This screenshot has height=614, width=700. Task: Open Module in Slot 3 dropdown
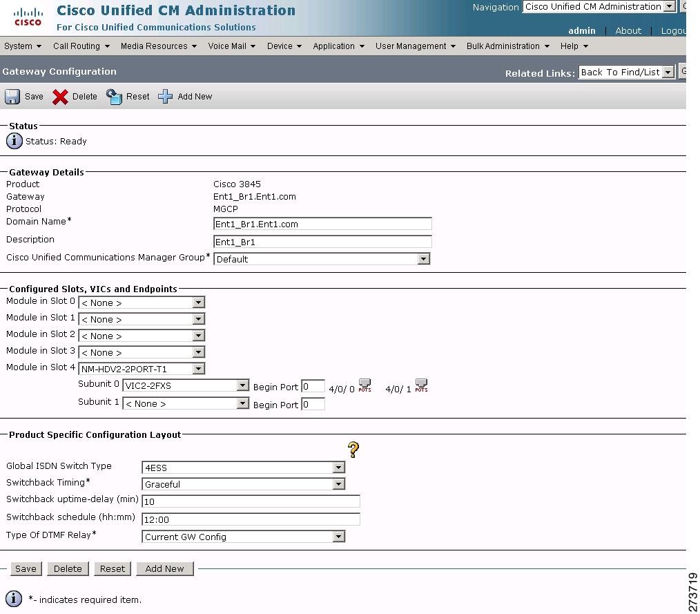(x=142, y=352)
